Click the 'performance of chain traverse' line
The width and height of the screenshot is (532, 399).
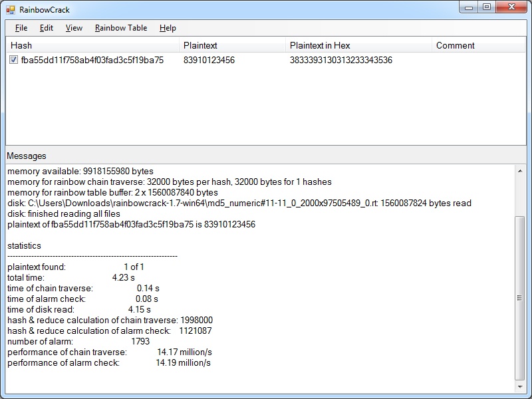[110, 352]
